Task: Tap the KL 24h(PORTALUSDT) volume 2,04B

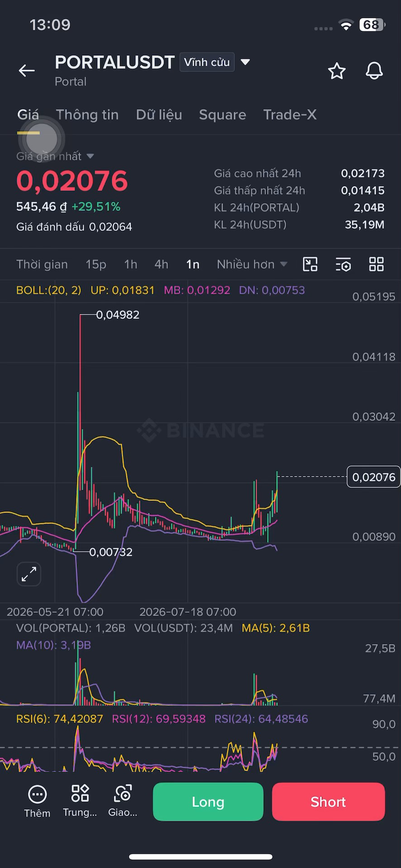Action: [369, 208]
